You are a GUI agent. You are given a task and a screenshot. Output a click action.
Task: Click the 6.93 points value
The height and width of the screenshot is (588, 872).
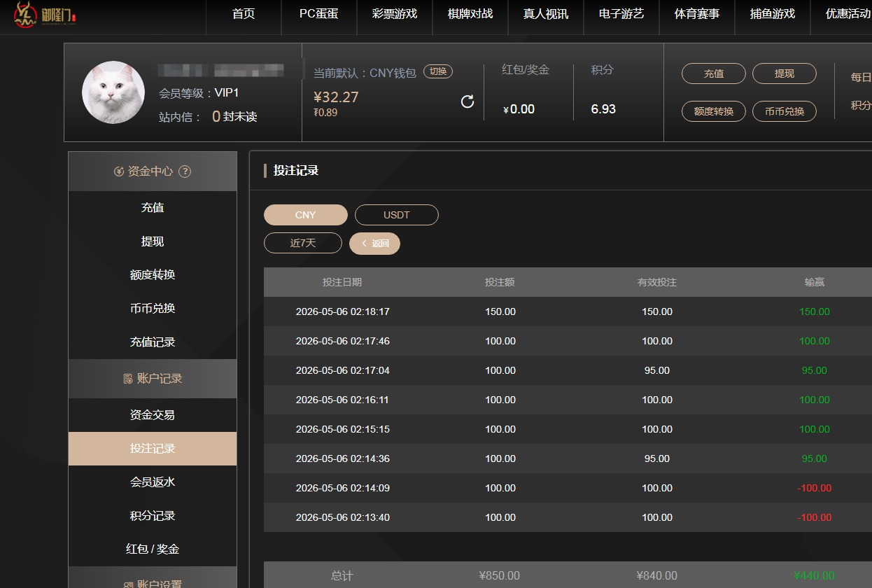click(603, 109)
